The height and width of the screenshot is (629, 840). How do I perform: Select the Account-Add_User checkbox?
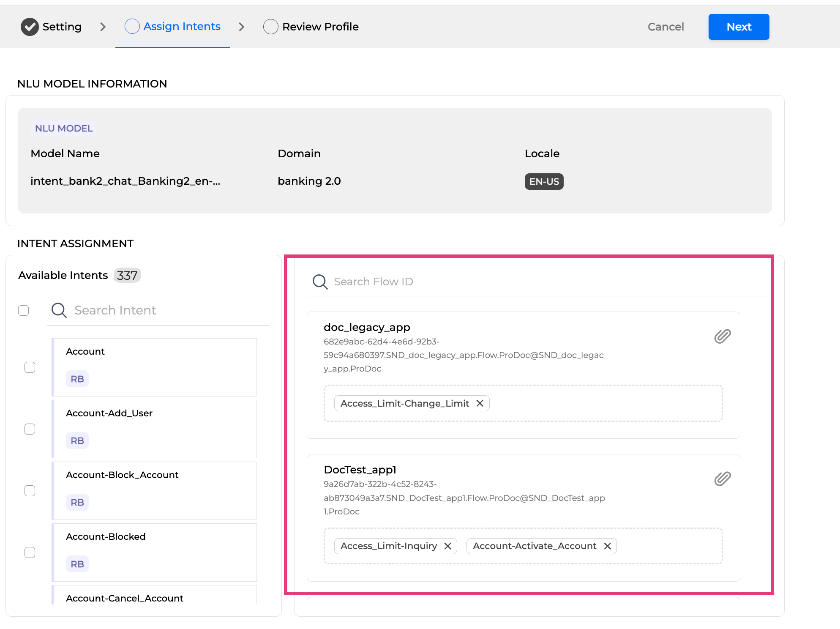pos(30,429)
